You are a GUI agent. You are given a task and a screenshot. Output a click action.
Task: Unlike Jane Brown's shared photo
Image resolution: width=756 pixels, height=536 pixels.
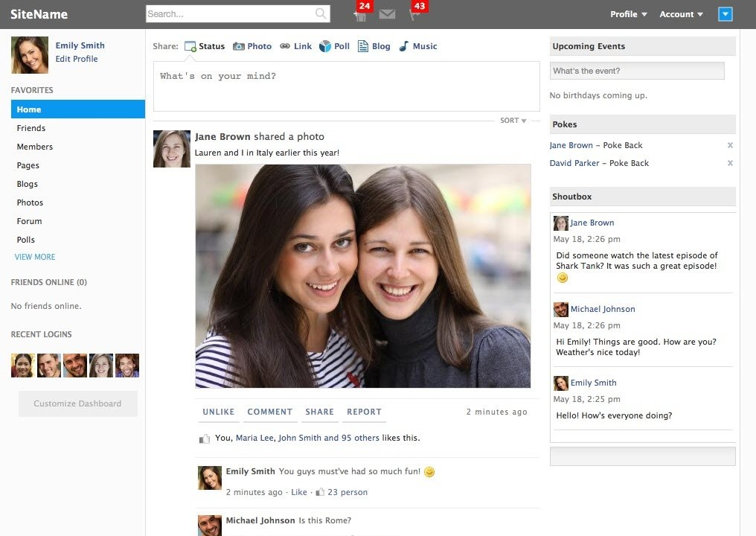218,412
